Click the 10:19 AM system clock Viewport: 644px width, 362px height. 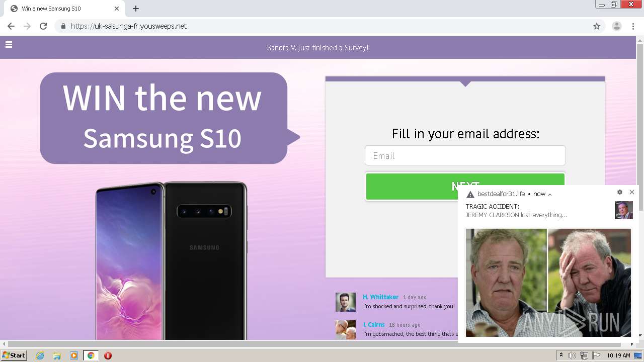pos(618,355)
